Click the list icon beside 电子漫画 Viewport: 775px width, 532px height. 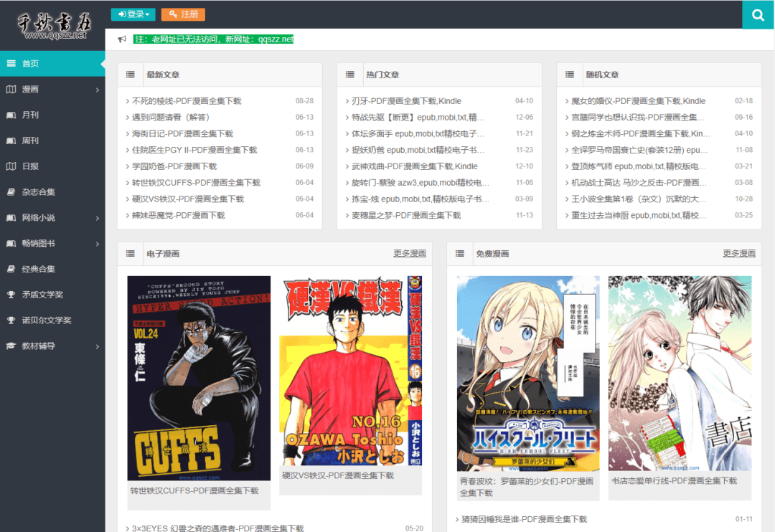[x=130, y=254]
